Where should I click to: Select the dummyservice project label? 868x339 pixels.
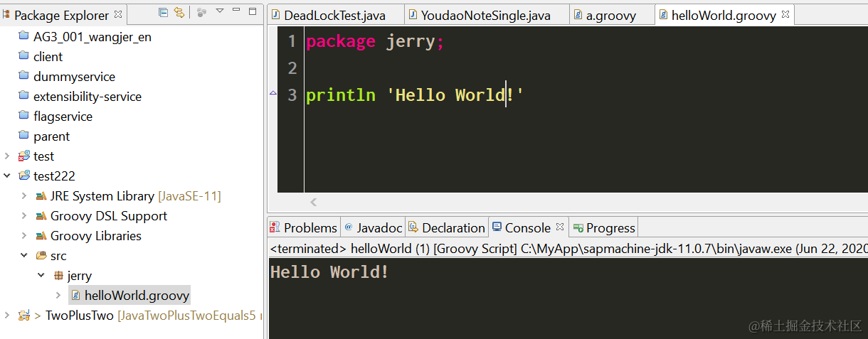74,76
